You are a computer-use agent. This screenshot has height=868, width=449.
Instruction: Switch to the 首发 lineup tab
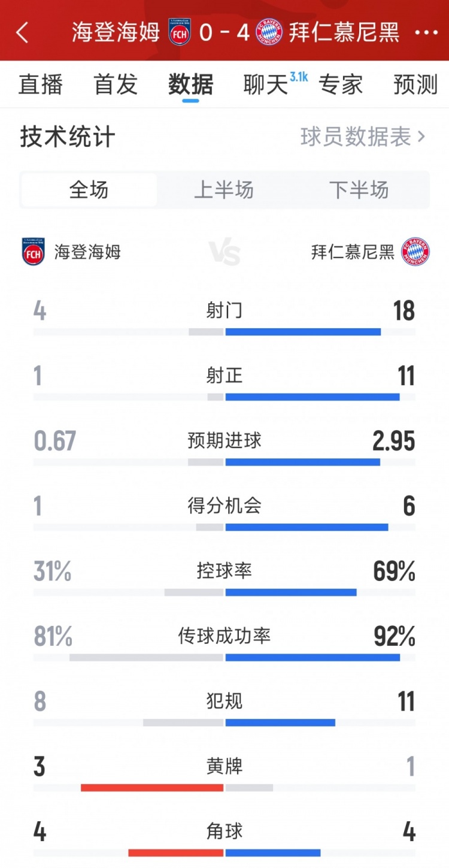pyautogui.click(x=116, y=84)
